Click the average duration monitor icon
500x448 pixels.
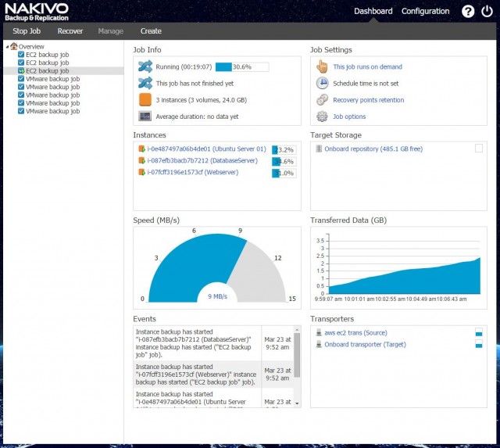pyautogui.click(x=145, y=116)
